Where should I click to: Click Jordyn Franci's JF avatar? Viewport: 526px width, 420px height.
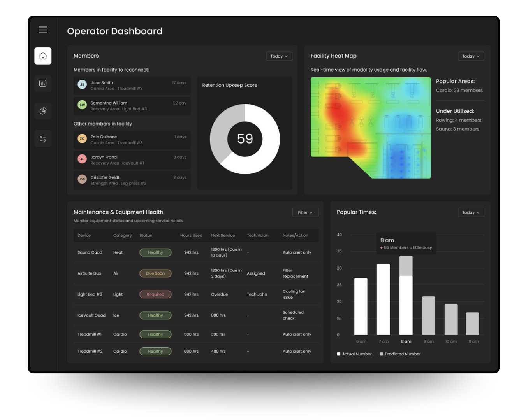click(82, 159)
